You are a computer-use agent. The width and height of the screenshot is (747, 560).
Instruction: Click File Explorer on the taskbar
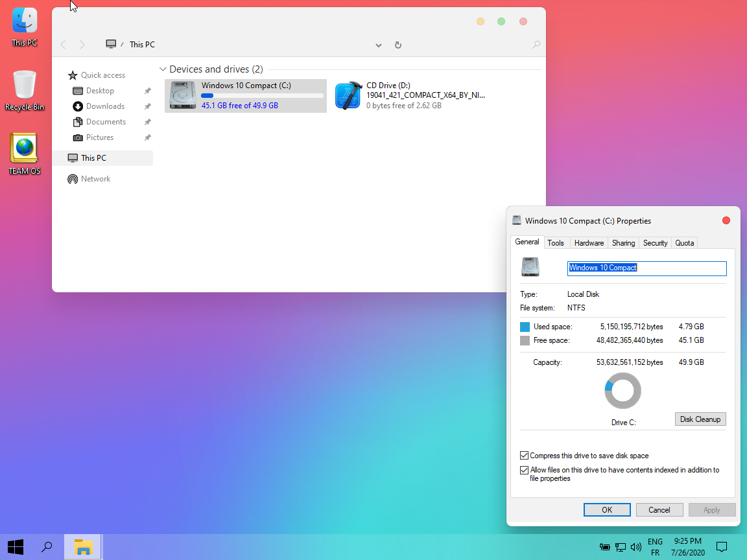83,547
